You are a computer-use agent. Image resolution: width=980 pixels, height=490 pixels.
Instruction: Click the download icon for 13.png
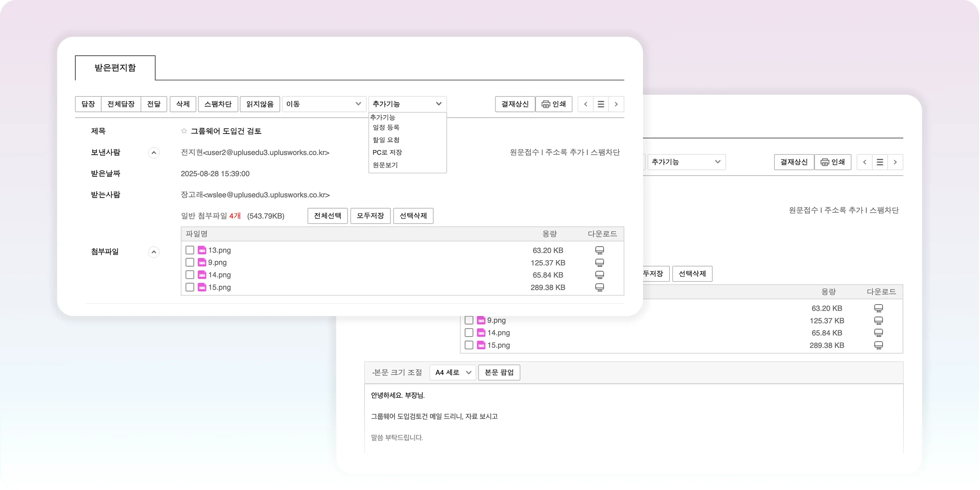click(x=599, y=250)
